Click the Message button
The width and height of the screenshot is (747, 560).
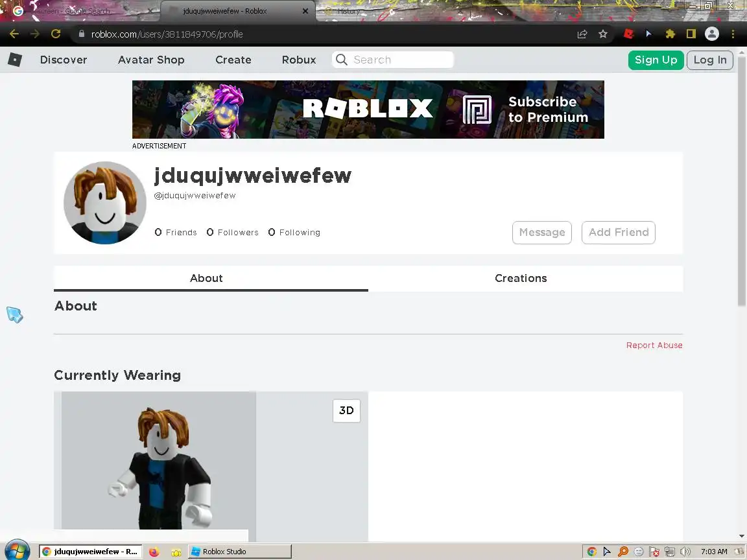[x=542, y=233]
